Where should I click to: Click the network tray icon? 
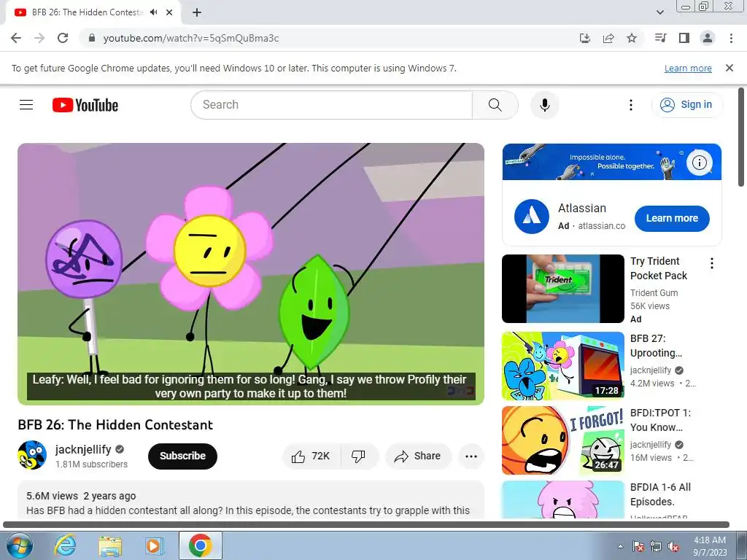(x=656, y=546)
